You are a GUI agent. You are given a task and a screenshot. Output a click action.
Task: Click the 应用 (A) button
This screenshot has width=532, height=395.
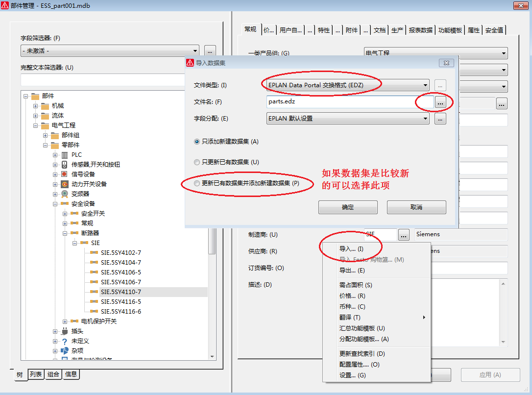tap(490, 375)
